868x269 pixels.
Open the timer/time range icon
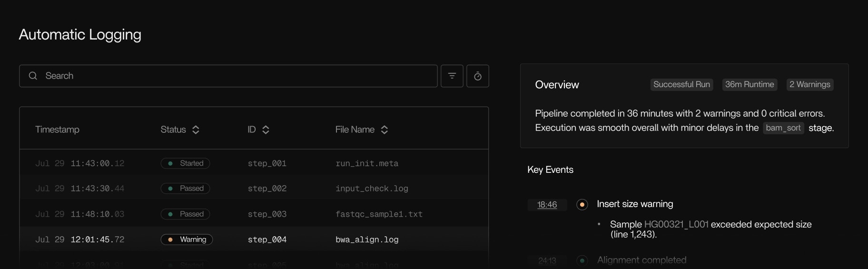tap(478, 76)
